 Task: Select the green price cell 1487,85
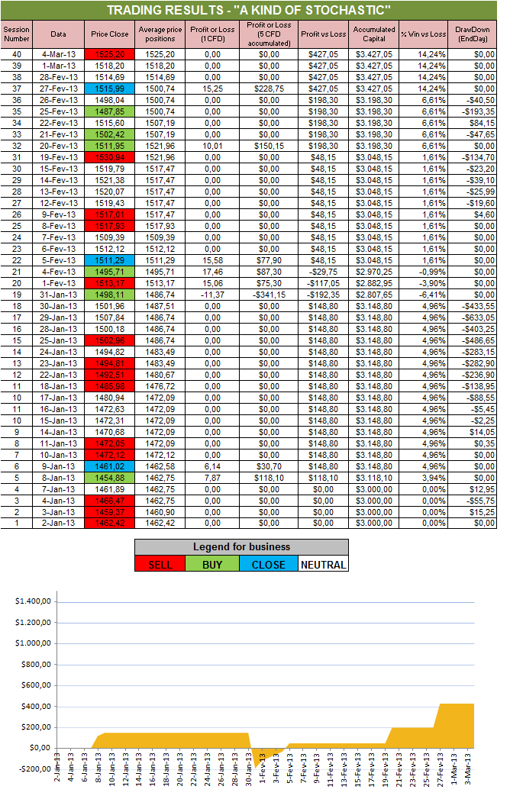click(x=110, y=111)
